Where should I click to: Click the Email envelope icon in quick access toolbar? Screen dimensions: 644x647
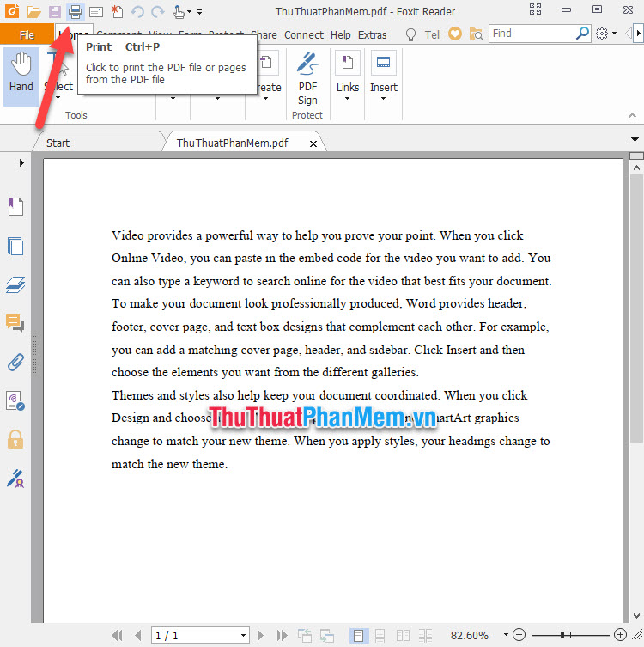click(96, 12)
